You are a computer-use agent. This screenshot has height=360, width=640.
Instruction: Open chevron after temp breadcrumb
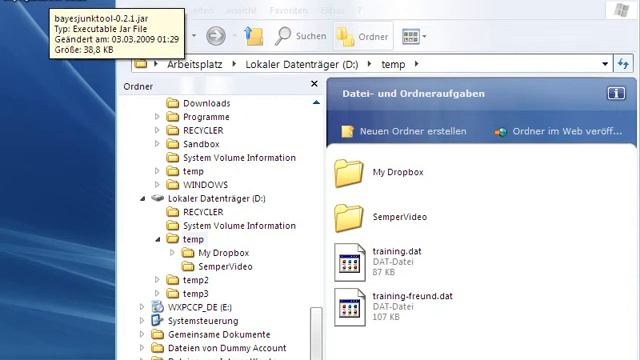pos(416,64)
